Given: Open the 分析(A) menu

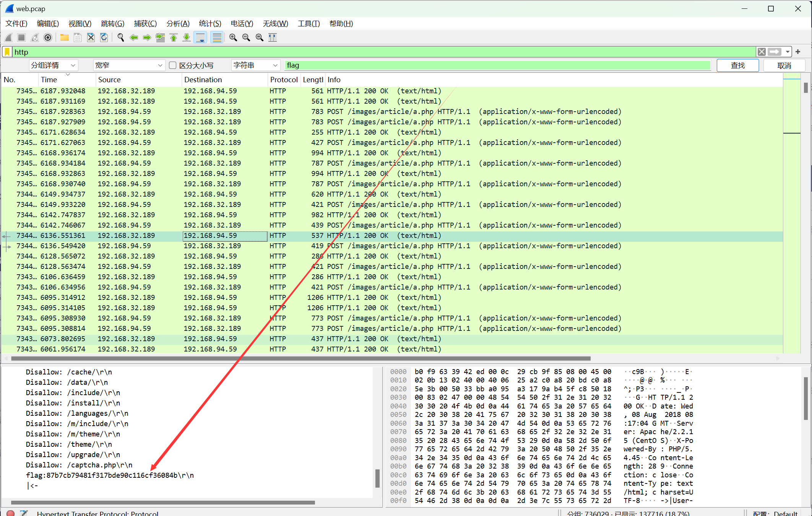Looking at the screenshot, I should point(178,24).
